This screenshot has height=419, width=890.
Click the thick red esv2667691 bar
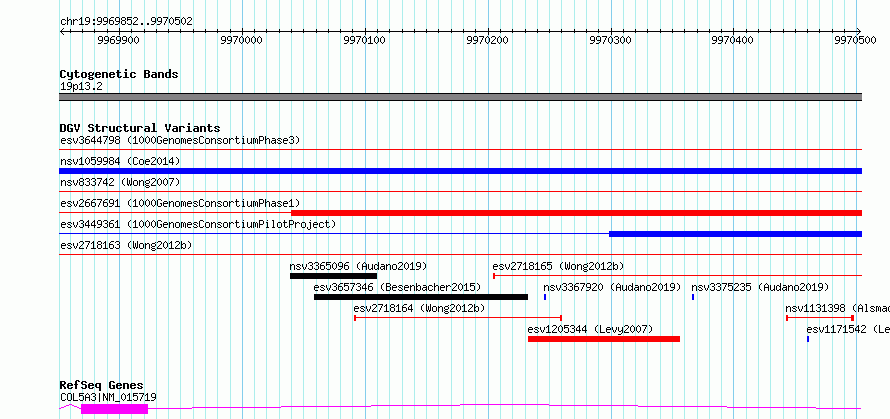[x=577, y=213]
